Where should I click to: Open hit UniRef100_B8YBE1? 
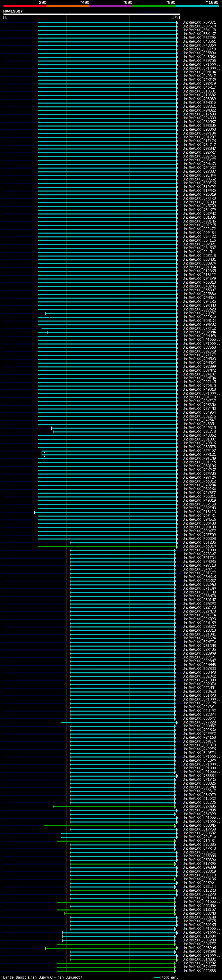click(199, 106)
